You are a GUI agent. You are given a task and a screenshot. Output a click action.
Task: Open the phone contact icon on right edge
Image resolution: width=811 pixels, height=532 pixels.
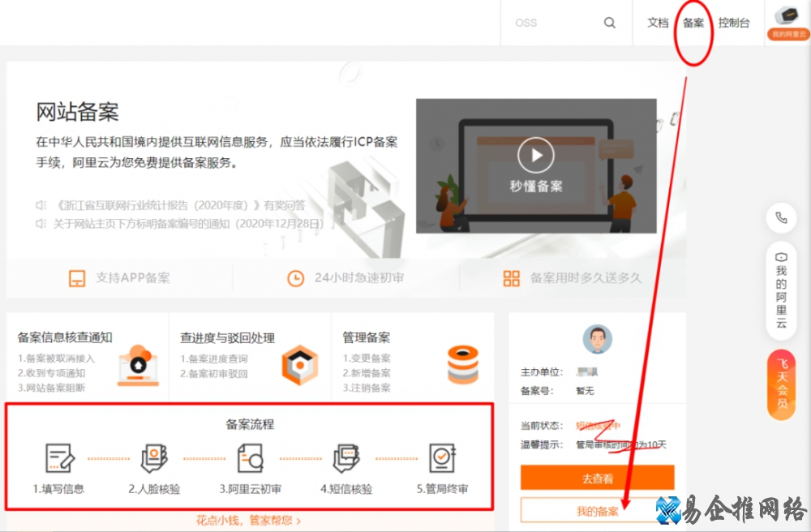pyautogui.click(x=781, y=217)
